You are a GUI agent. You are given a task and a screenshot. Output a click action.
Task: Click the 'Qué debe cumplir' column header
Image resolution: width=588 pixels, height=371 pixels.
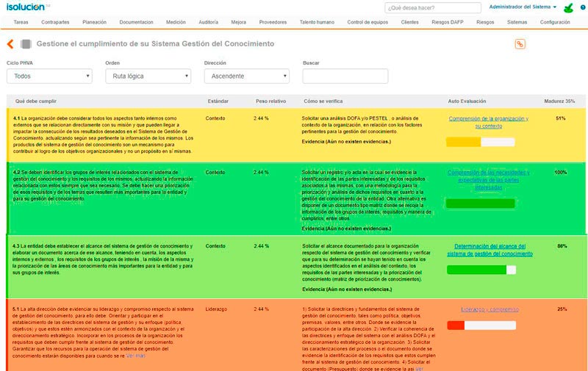36,101
